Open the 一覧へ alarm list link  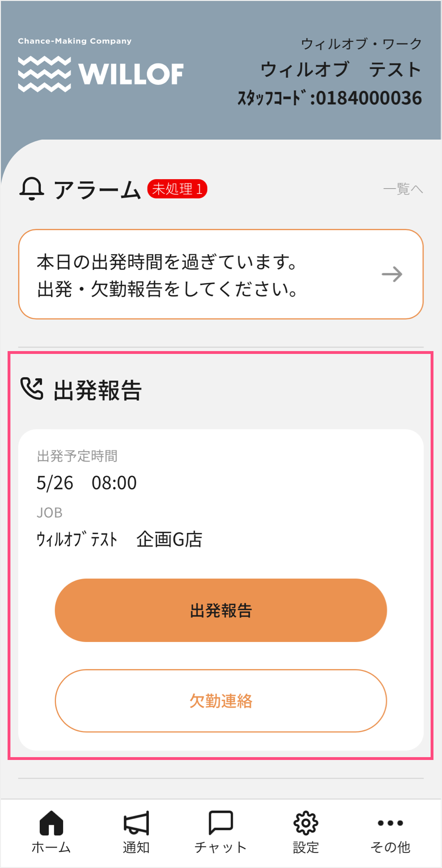403,190
